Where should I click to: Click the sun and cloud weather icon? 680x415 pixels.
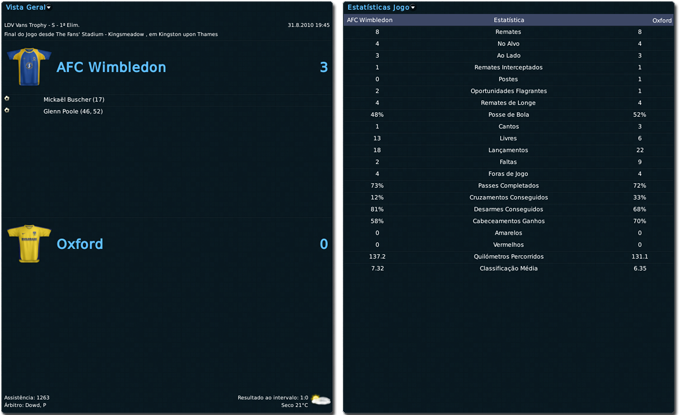point(320,399)
